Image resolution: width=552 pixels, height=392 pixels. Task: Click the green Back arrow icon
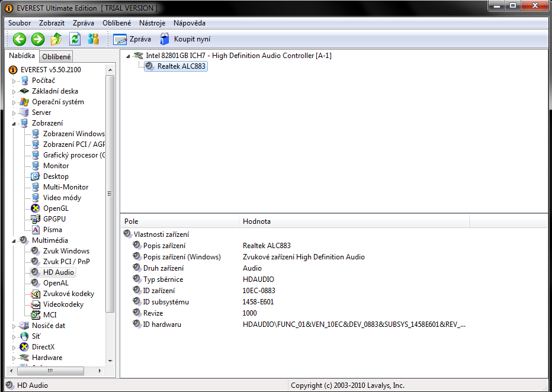20,39
